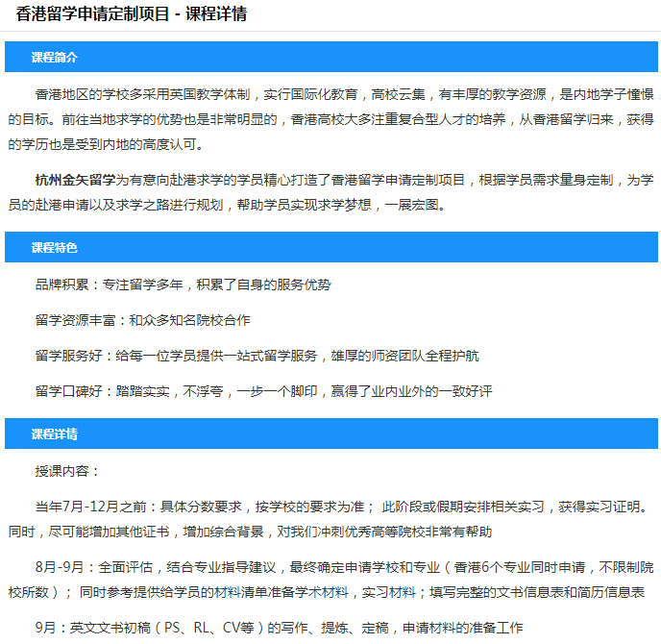Click the text 一展宏图 in the introduction

coord(411,205)
